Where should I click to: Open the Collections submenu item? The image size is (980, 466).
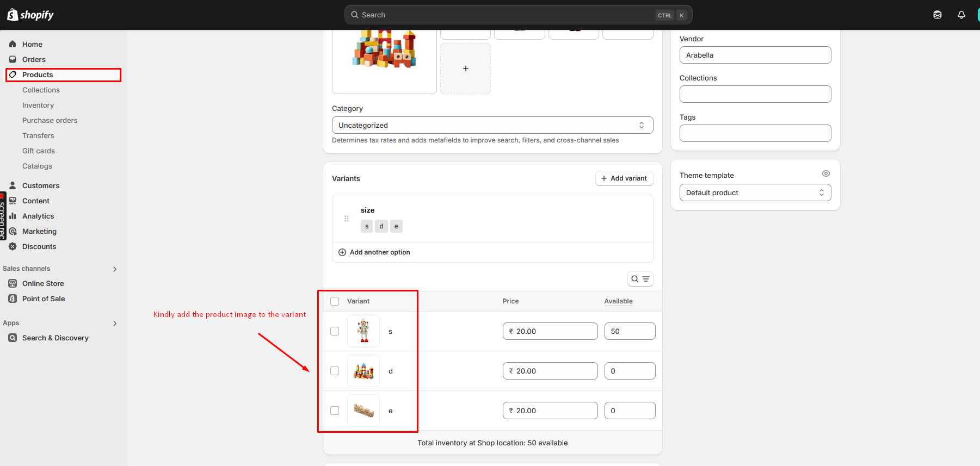pos(41,90)
